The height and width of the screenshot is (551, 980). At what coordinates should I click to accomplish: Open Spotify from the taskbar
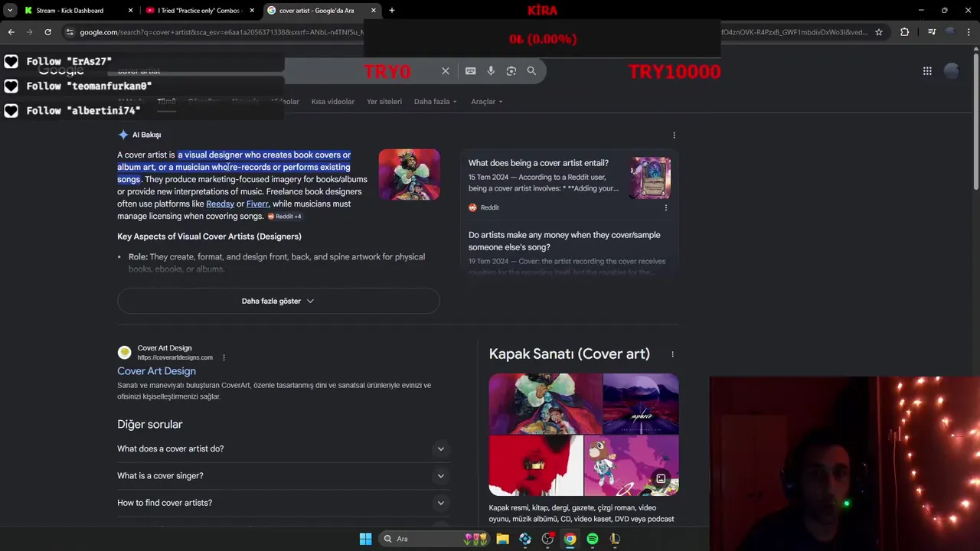tap(593, 539)
